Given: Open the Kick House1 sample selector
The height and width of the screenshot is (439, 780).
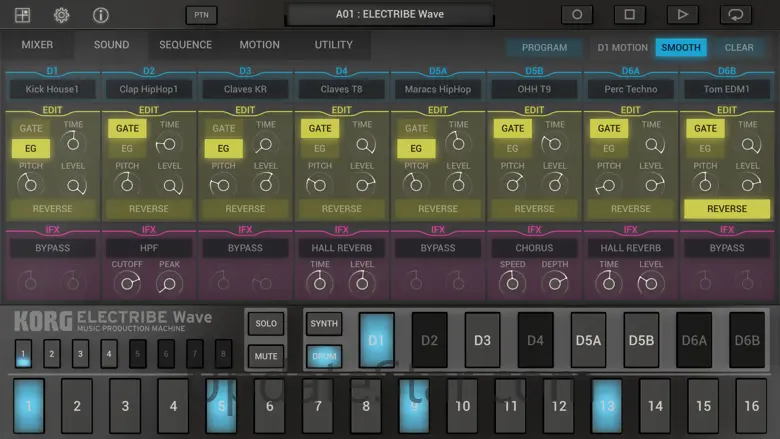Looking at the screenshot, I should pyautogui.click(x=52, y=89).
